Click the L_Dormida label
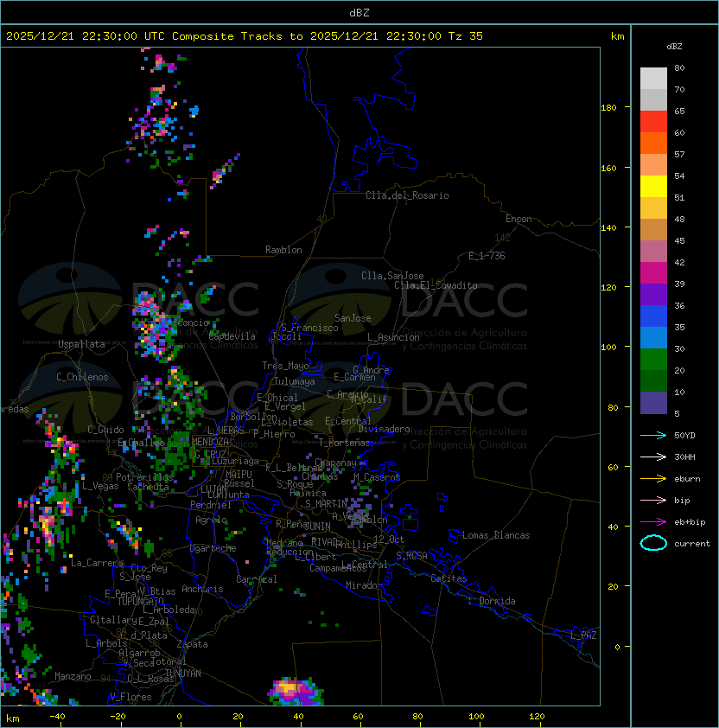Viewport: 719px width, 728px height. (492, 601)
